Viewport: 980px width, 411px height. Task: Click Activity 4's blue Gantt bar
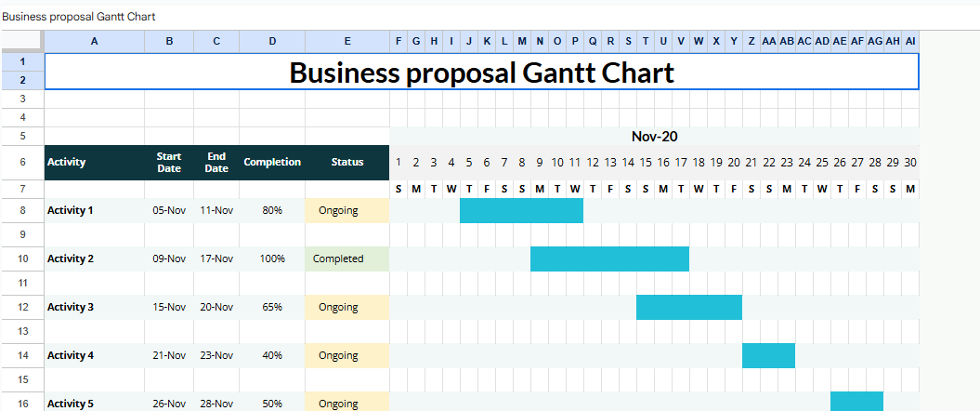coord(768,355)
